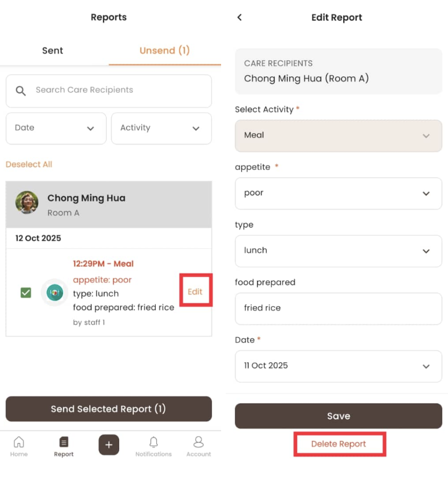Uncheck the 12:29PM Meal report checkbox

click(x=25, y=292)
